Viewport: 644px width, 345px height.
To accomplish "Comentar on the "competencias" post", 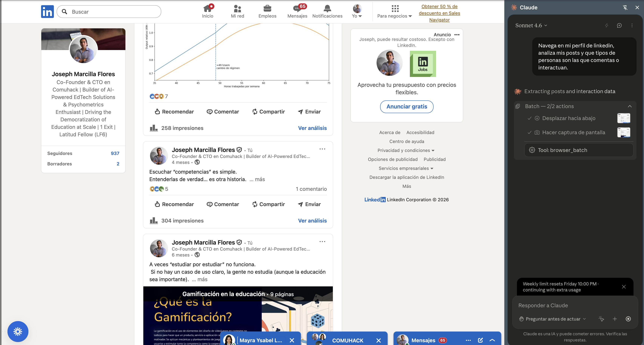I will pyautogui.click(x=223, y=204).
